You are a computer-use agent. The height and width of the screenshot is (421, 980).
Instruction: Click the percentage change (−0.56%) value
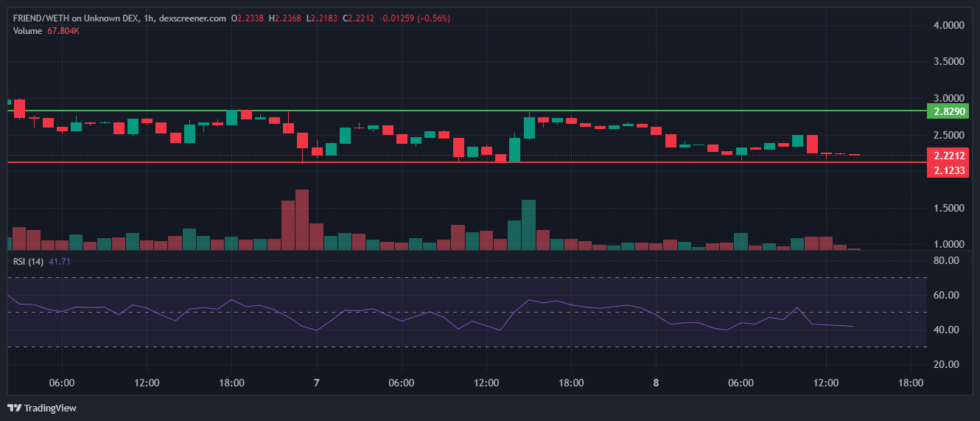433,18
